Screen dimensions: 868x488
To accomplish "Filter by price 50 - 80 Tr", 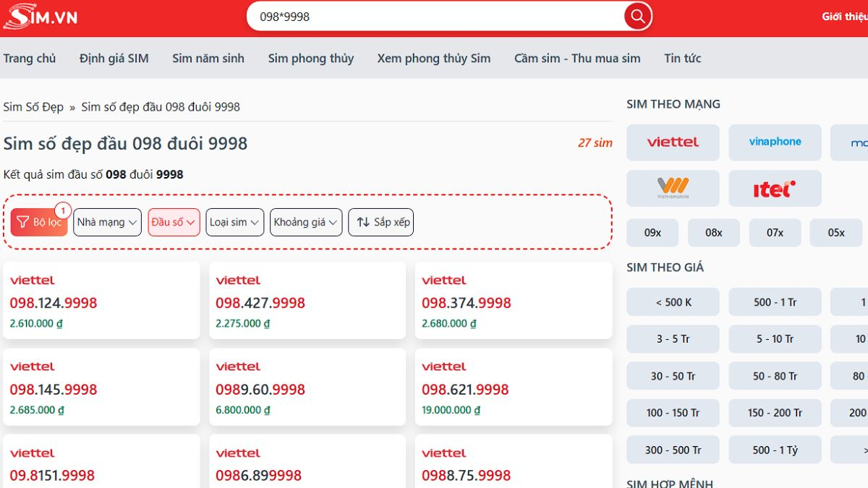I will pyautogui.click(x=775, y=376).
